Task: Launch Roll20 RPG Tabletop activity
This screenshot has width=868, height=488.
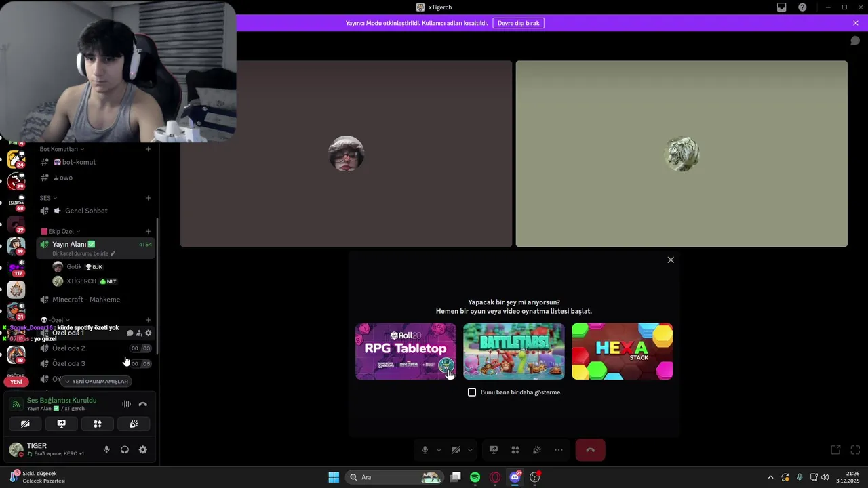Action: point(406,351)
